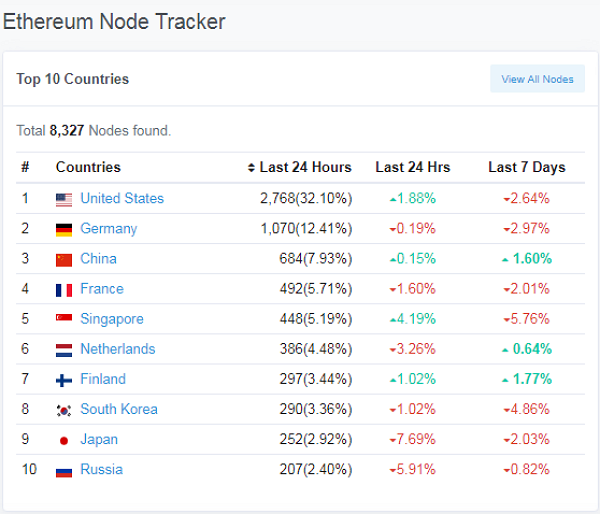Click the View All Nodes button
Image resolution: width=600 pixels, height=514 pixels.
[x=537, y=79]
